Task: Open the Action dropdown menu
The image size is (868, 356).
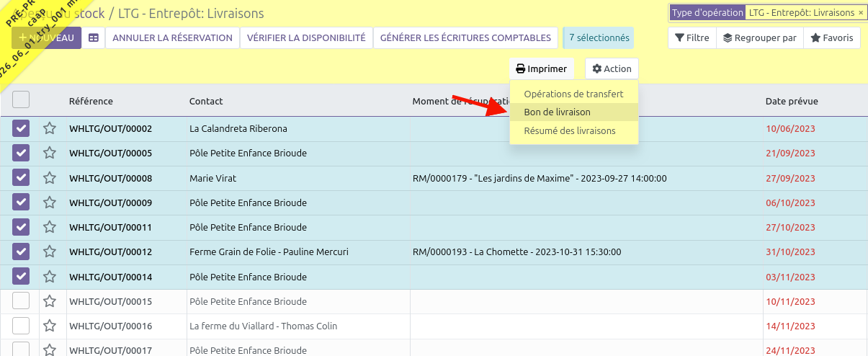Action: coord(612,69)
